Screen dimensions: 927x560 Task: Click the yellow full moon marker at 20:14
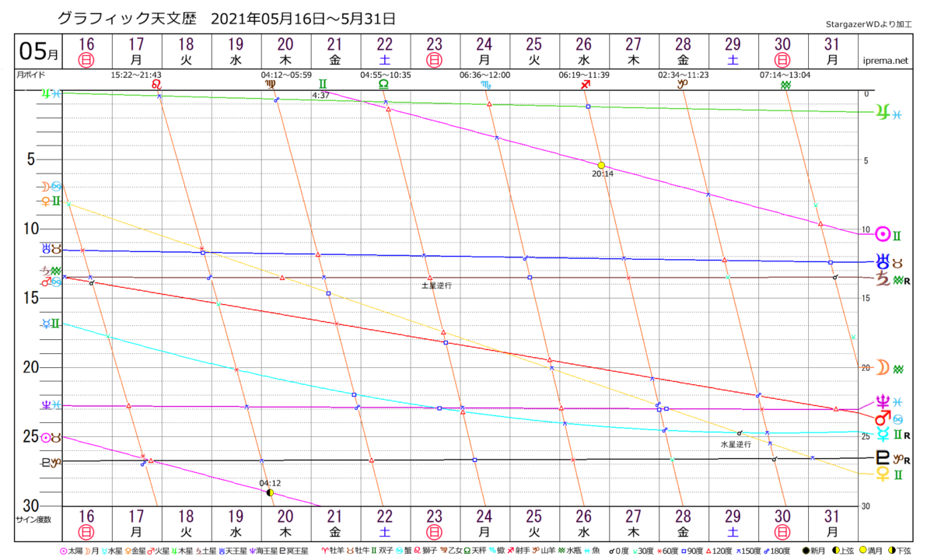click(601, 165)
